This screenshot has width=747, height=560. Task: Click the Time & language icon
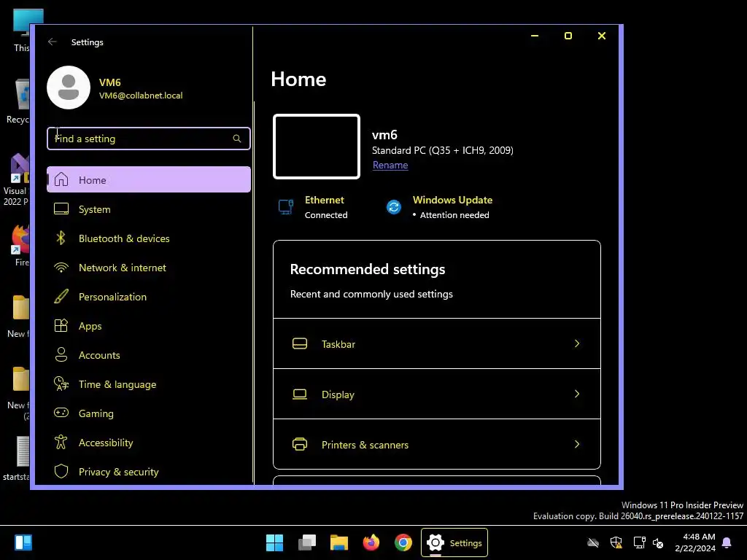point(61,384)
